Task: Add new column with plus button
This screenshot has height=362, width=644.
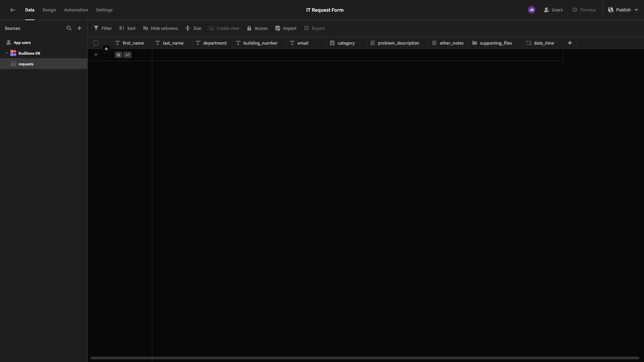Action: [x=570, y=43]
